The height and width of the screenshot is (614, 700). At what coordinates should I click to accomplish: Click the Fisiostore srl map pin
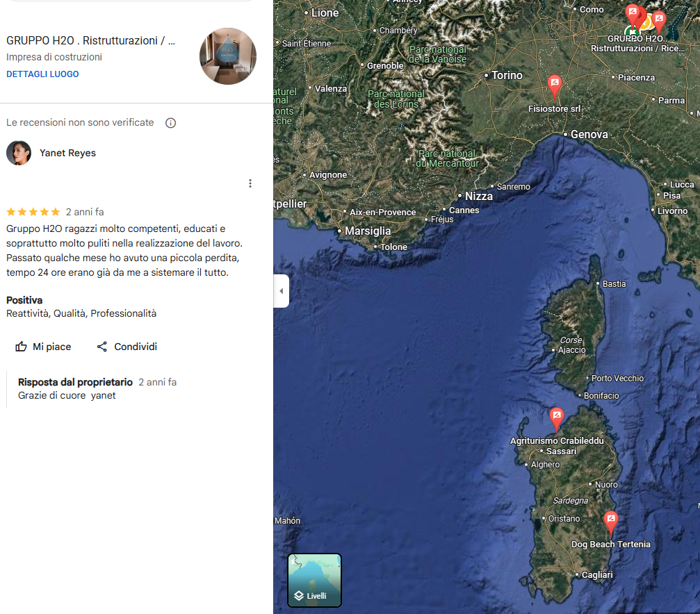(x=554, y=87)
